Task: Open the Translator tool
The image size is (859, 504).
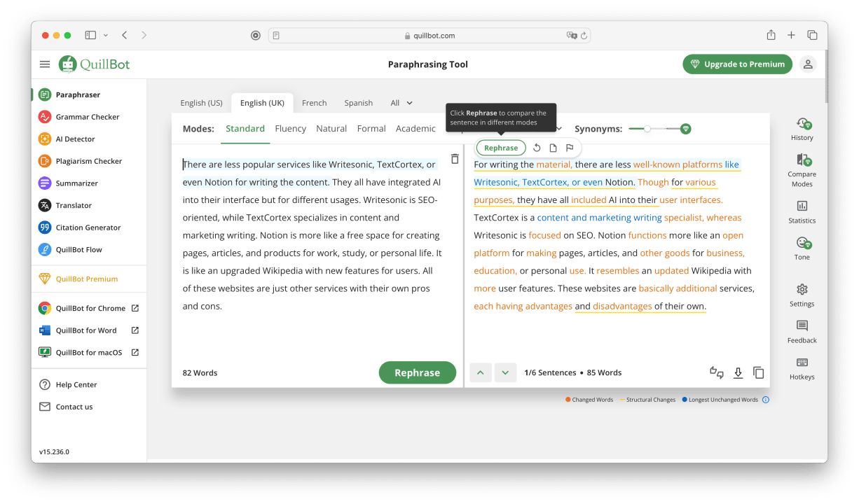Action: pos(74,206)
